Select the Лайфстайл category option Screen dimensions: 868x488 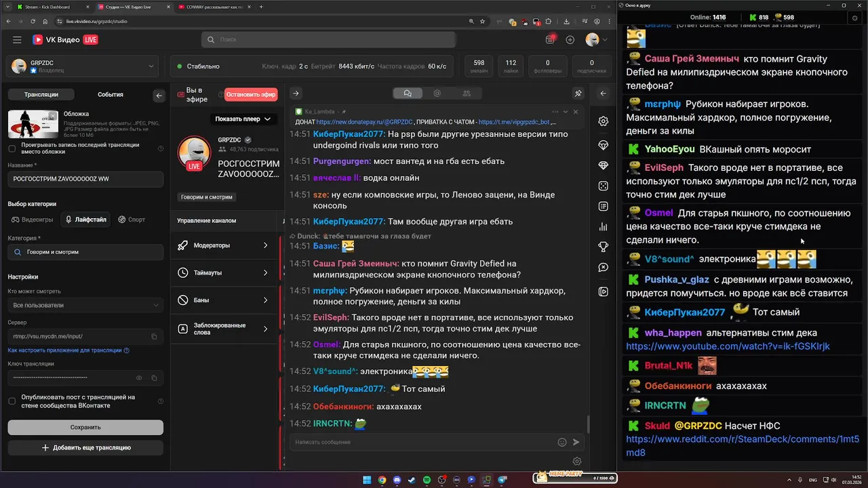click(x=85, y=220)
